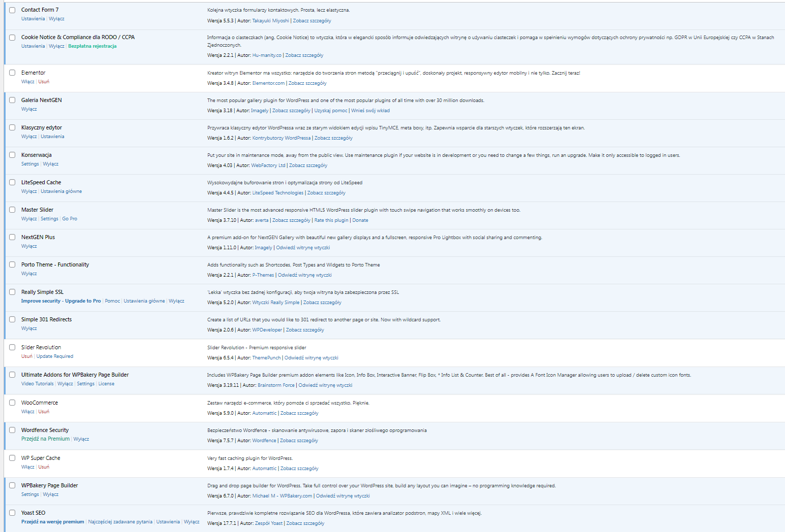Check the Elementor plugin checkbox
Image resolution: width=785 pixels, height=532 pixels.
click(x=12, y=73)
